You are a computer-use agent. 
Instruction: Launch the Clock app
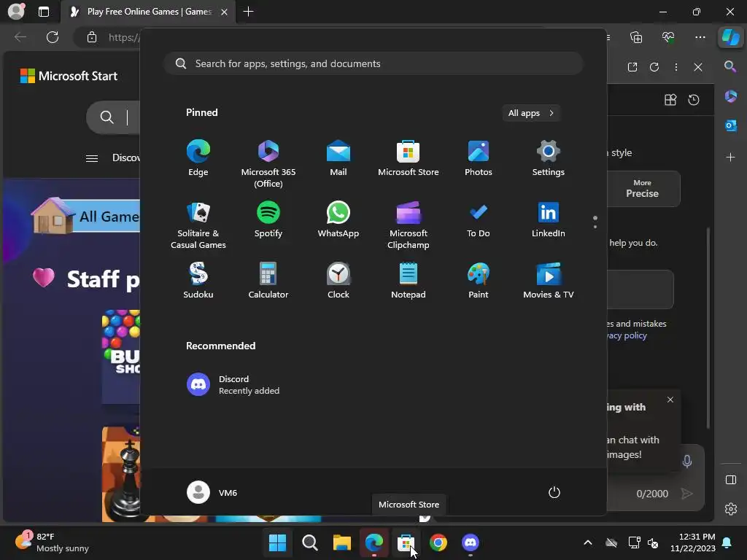(x=338, y=281)
